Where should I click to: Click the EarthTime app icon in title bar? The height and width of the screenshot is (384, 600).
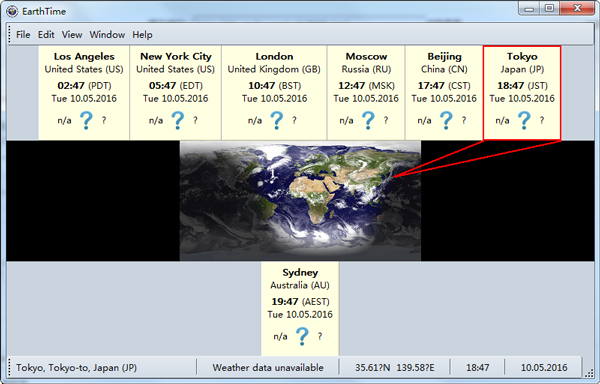[12, 11]
